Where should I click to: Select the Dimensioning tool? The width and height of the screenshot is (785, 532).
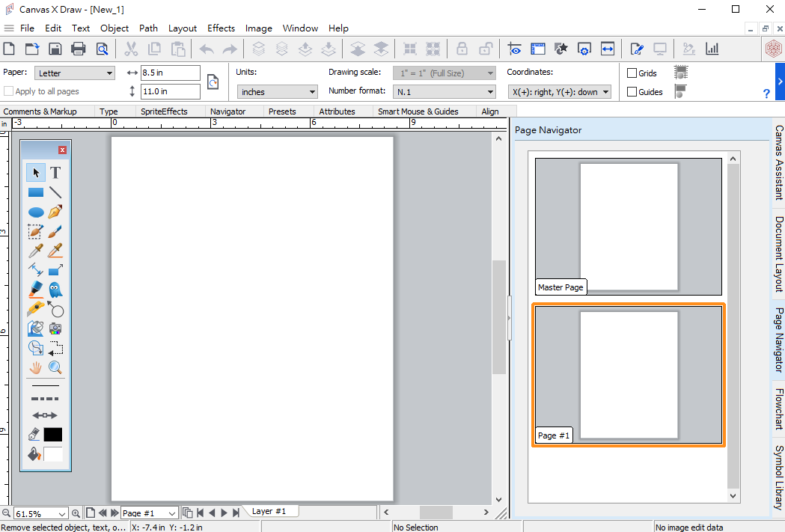35,270
